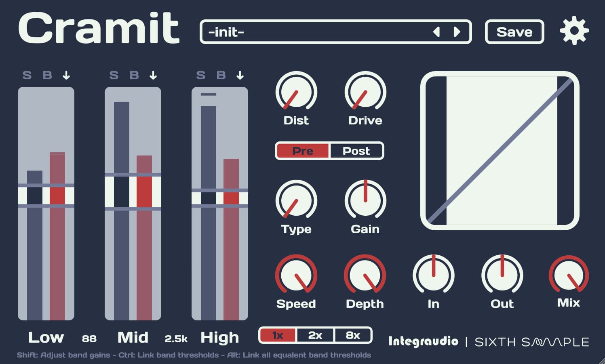Click the next preset arrow
605x364 pixels.
[457, 32]
